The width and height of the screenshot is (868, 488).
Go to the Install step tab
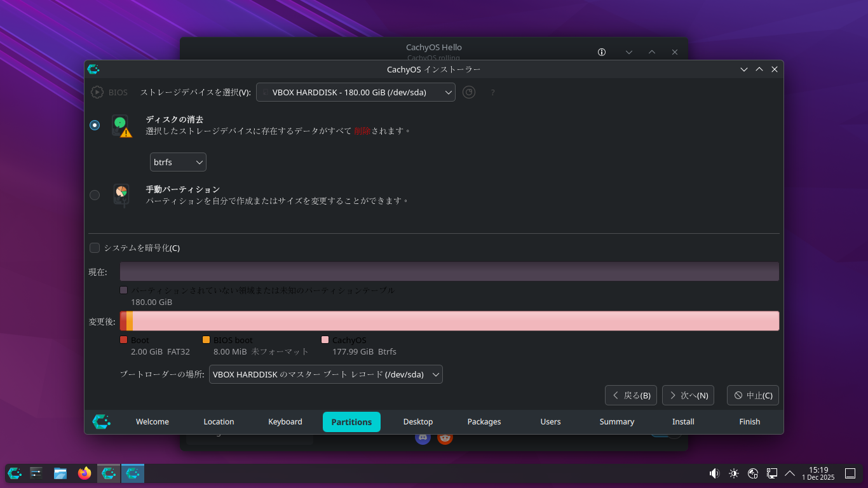683,422
